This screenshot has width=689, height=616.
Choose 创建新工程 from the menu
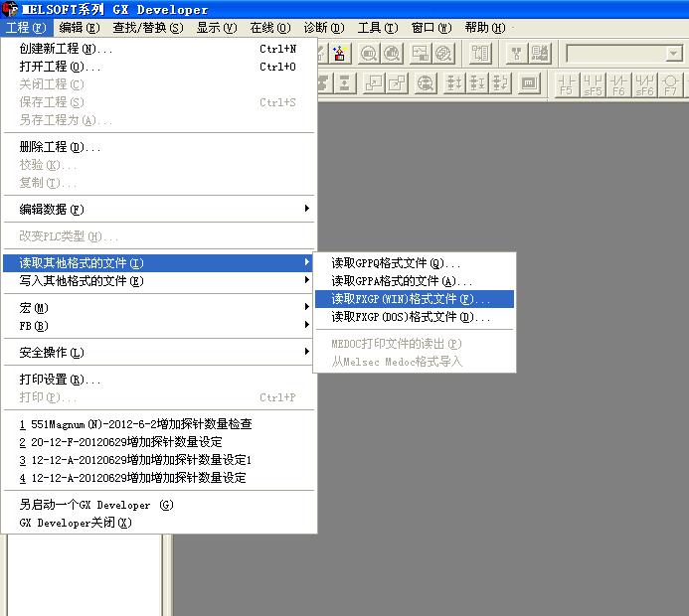tap(66, 49)
